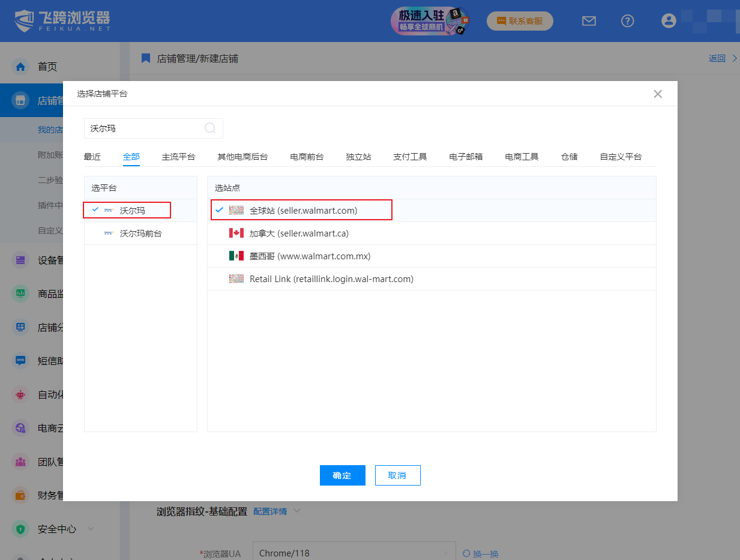This screenshot has width=740, height=560.
Task: Click the 首页 home icon in sidebar
Action: click(x=21, y=67)
